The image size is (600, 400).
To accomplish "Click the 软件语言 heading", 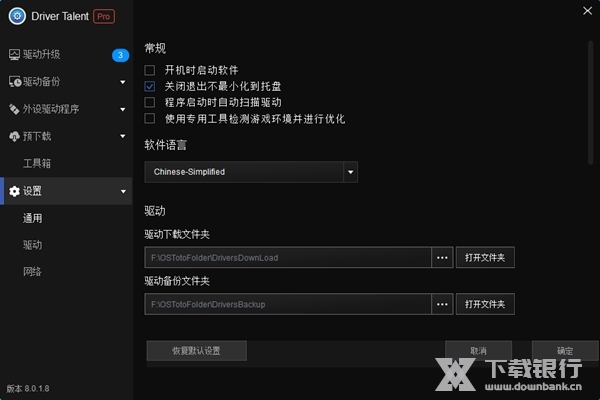I will click(166, 145).
